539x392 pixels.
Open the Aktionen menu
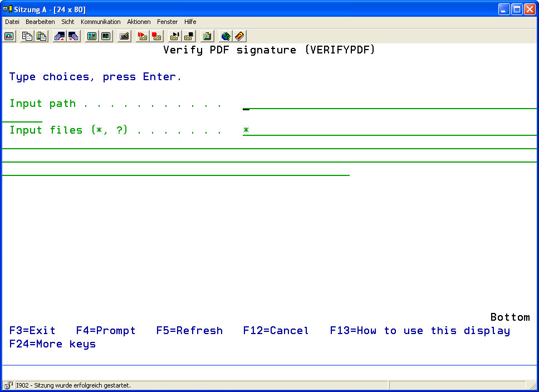tap(139, 22)
